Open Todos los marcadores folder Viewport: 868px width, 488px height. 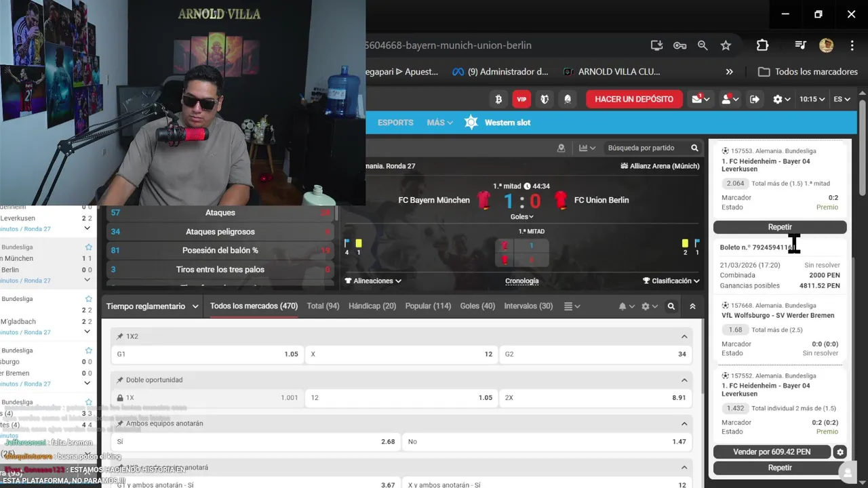tap(808, 72)
